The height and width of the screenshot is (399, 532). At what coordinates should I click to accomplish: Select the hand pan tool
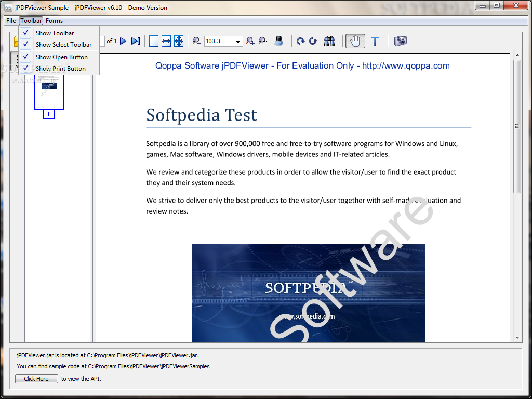click(355, 41)
